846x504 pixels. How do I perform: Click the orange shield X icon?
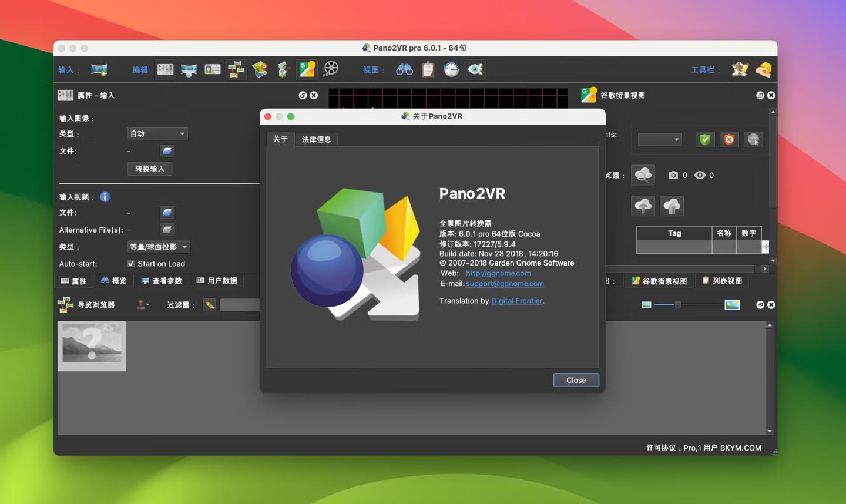[x=729, y=139]
